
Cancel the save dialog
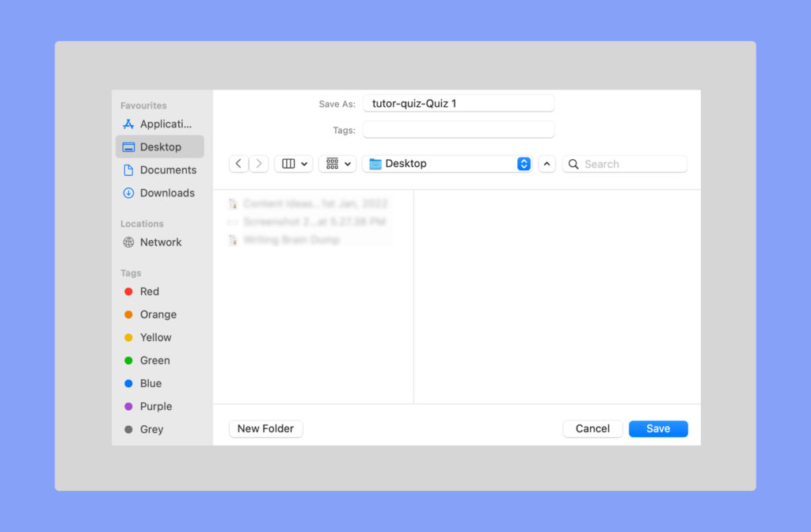[x=592, y=428]
